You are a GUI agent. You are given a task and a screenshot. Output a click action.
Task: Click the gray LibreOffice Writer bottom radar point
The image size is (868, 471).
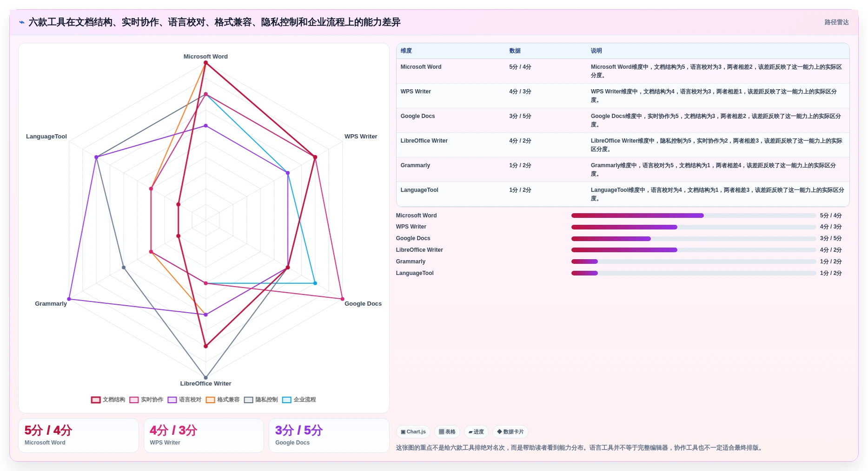tap(205, 378)
